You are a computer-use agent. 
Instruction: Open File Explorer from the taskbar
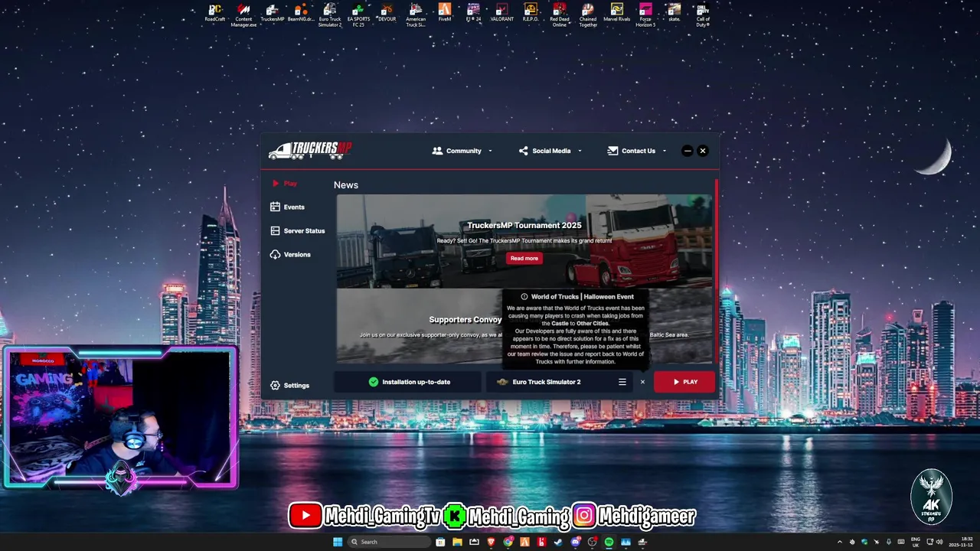457,542
